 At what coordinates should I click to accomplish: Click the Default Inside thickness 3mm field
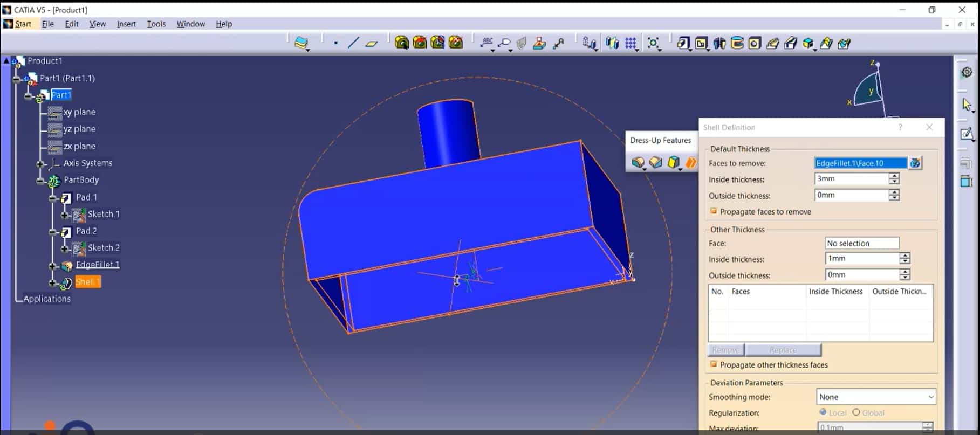851,178
